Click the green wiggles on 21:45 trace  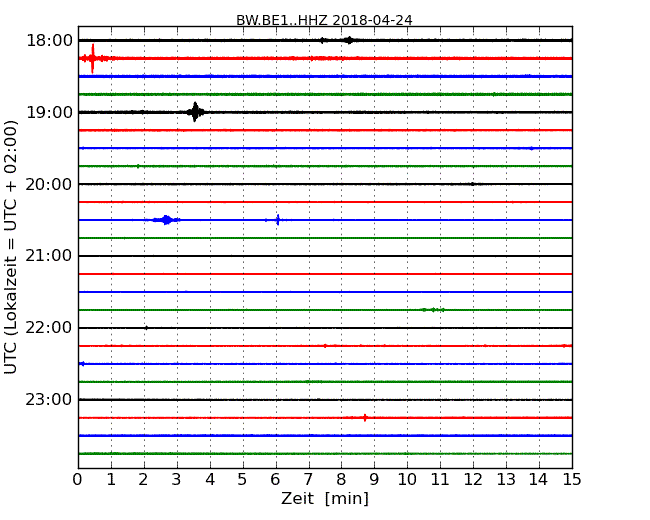[433, 310]
